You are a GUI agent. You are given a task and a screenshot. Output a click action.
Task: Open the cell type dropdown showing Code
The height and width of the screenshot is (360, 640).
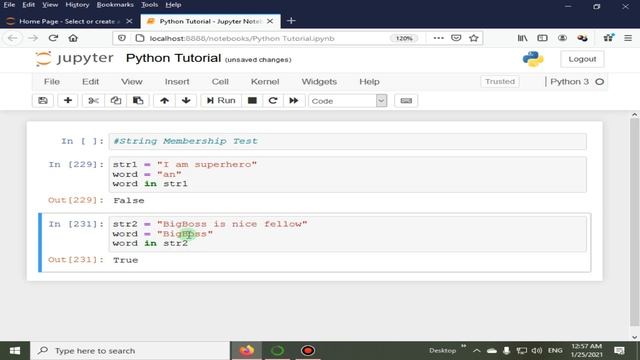tap(348, 100)
